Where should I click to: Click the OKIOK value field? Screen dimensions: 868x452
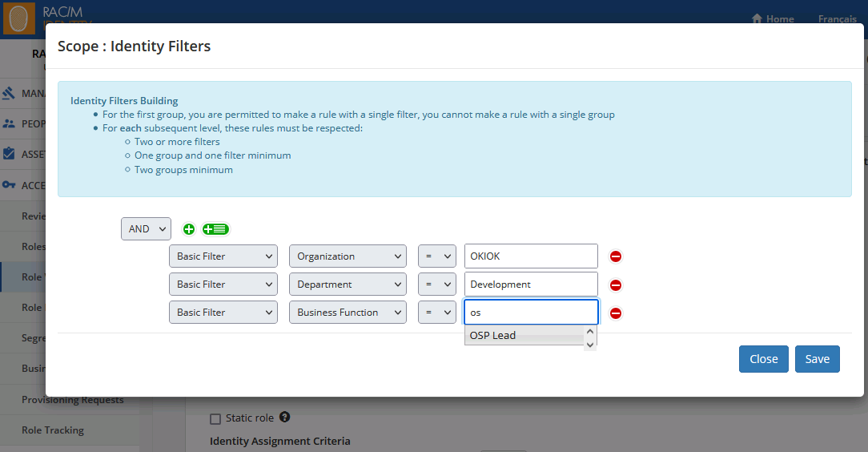(x=531, y=256)
